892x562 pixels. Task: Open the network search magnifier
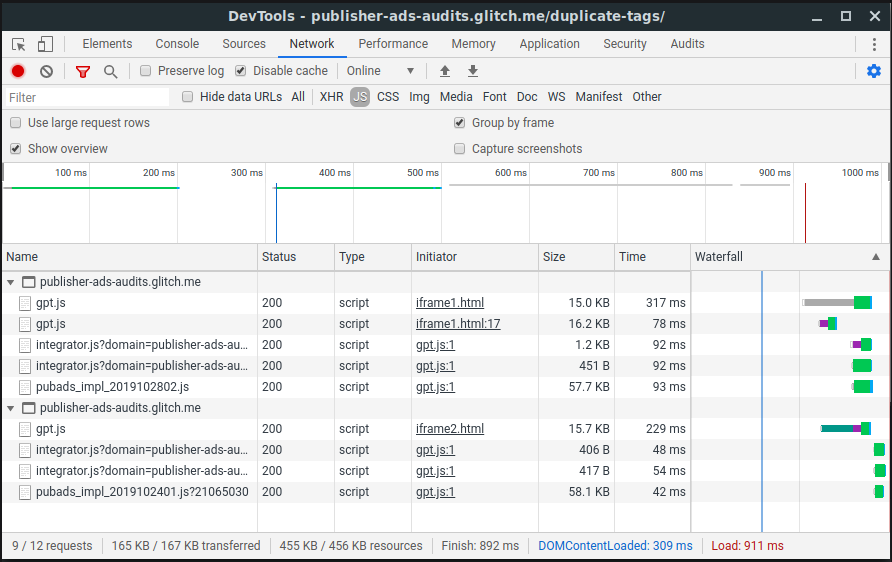coord(110,71)
